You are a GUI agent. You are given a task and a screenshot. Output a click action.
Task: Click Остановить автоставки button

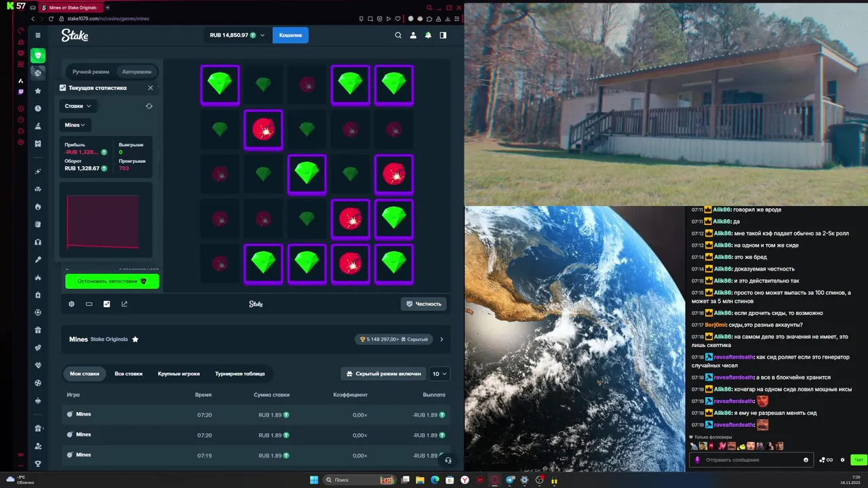(112, 281)
